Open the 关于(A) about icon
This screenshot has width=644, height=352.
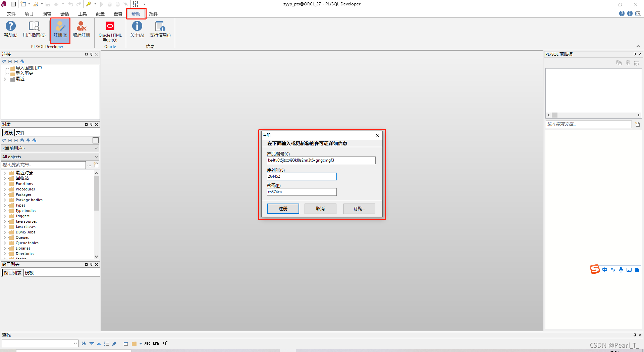pos(137,29)
